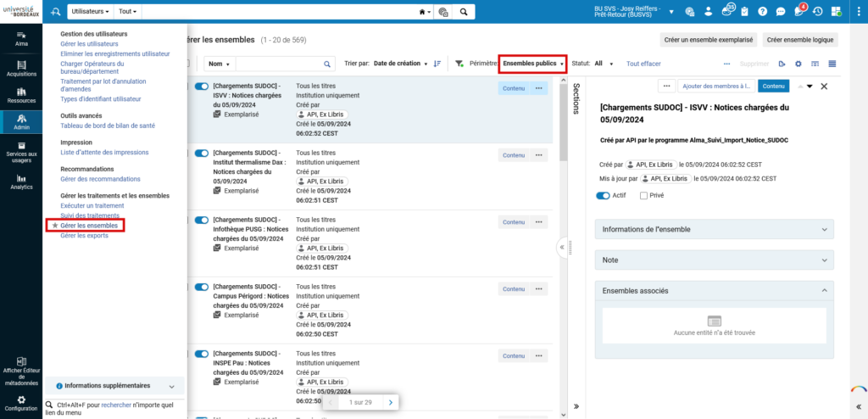Screen dimensions: 868x419
Task: Open the user profile icon in the top bar
Action: [708, 12]
